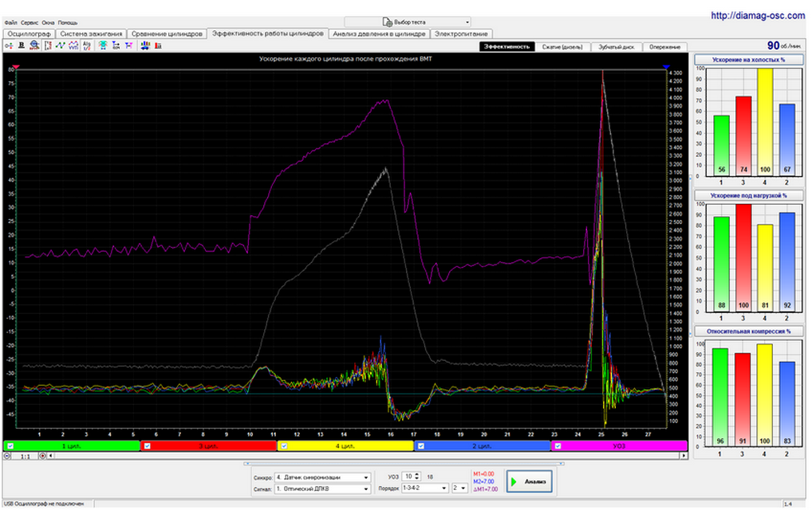Switch to the Сравнение цилиндров tab
This screenshot has height=510, width=812.
coord(167,33)
